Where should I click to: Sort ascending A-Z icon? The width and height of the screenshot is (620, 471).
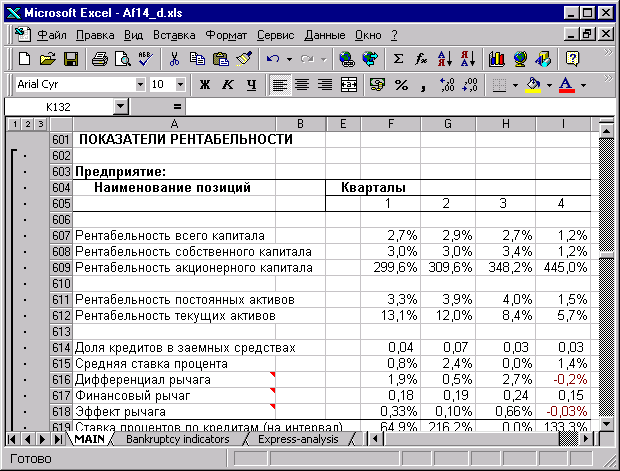click(x=444, y=59)
